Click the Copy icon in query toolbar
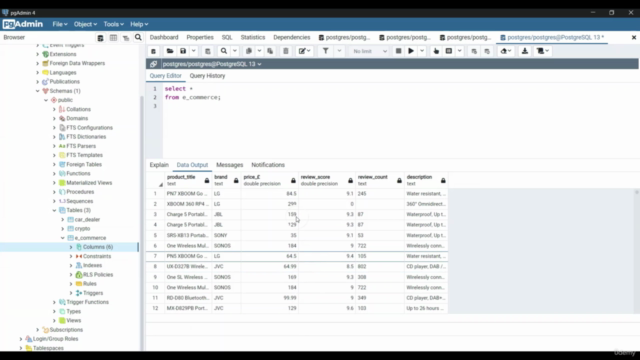 [249, 51]
